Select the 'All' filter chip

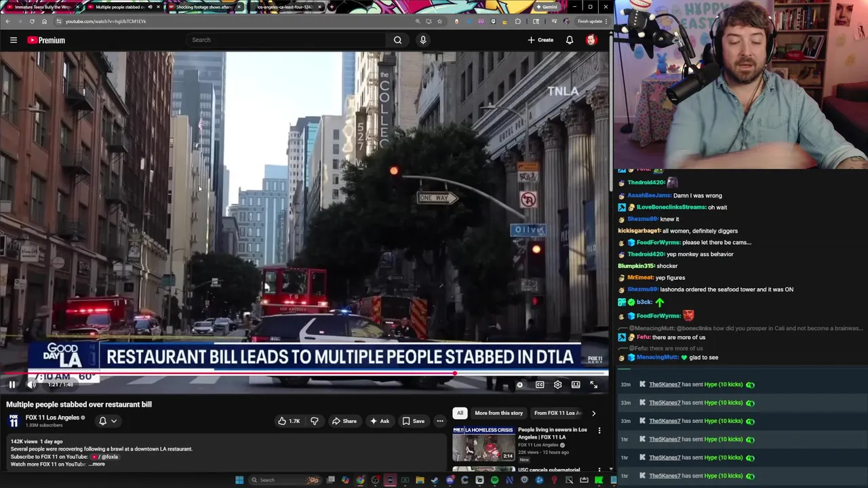click(460, 413)
